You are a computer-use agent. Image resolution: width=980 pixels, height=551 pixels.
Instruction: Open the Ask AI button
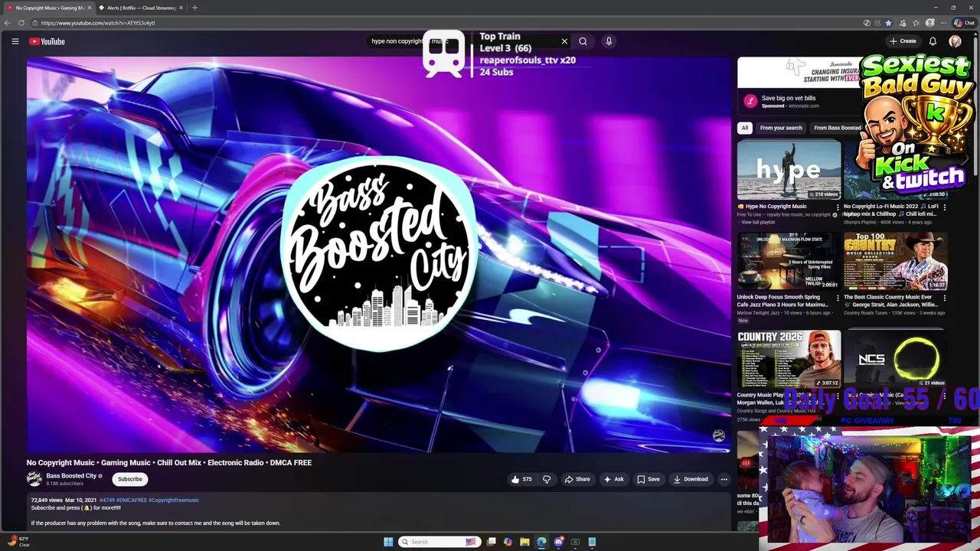click(x=613, y=479)
